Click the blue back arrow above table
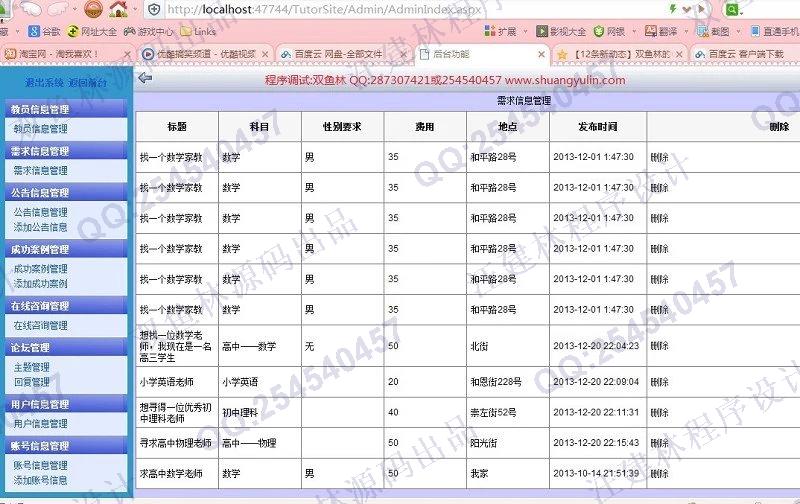The height and width of the screenshot is (504, 800). 145,78
